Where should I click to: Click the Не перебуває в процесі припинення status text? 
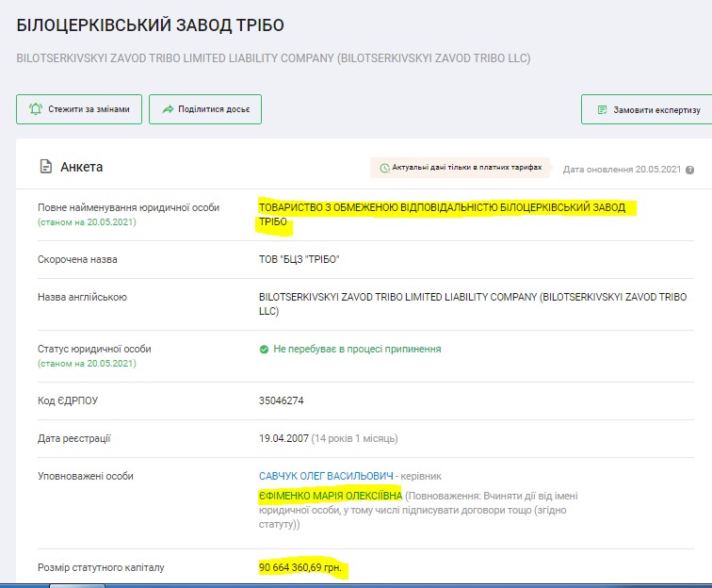357,349
